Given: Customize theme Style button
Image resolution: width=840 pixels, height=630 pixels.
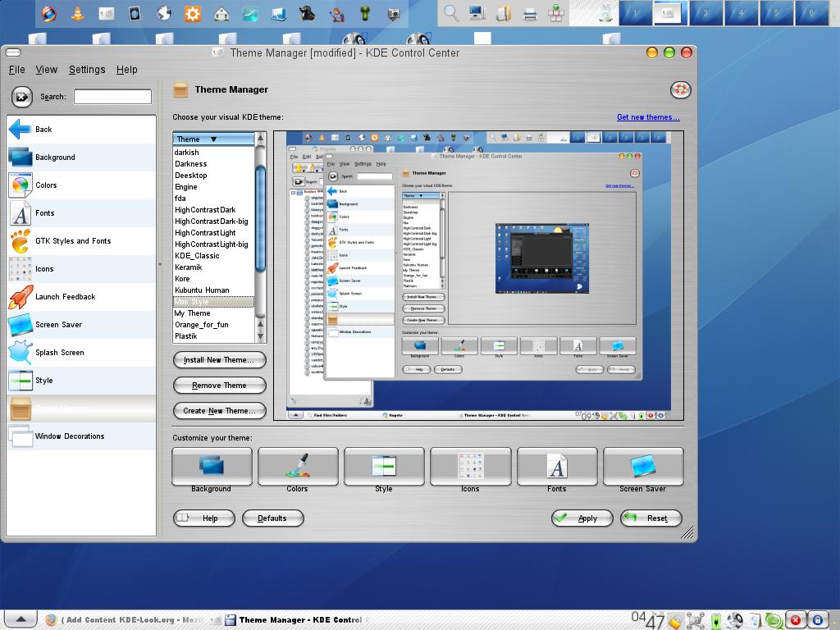Looking at the screenshot, I should (x=384, y=467).
